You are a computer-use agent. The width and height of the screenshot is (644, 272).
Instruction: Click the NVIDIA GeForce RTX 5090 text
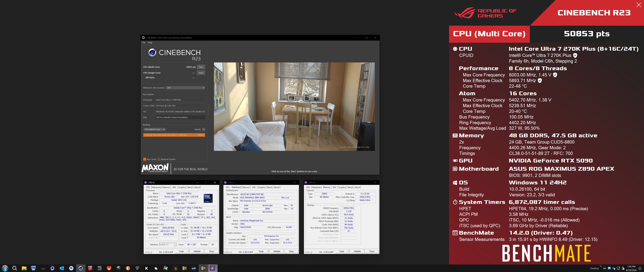(x=551, y=161)
